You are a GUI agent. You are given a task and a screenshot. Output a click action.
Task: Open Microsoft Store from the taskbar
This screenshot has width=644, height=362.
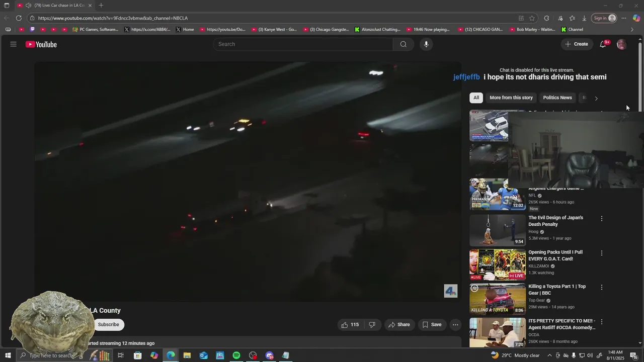(138, 355)
